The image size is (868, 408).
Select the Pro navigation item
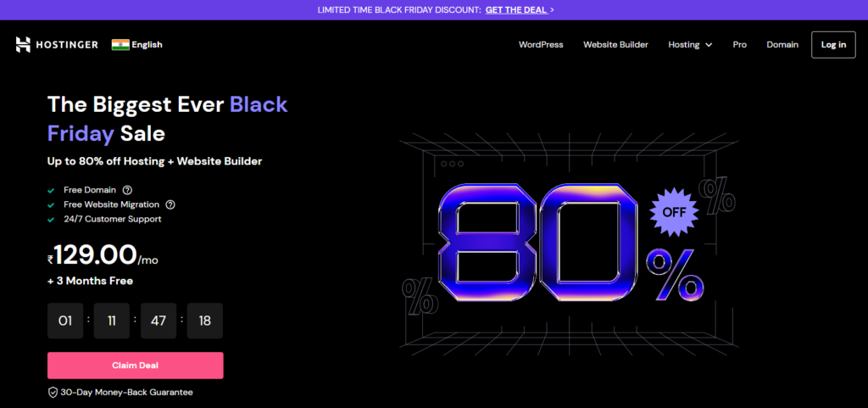coord(740,45)
